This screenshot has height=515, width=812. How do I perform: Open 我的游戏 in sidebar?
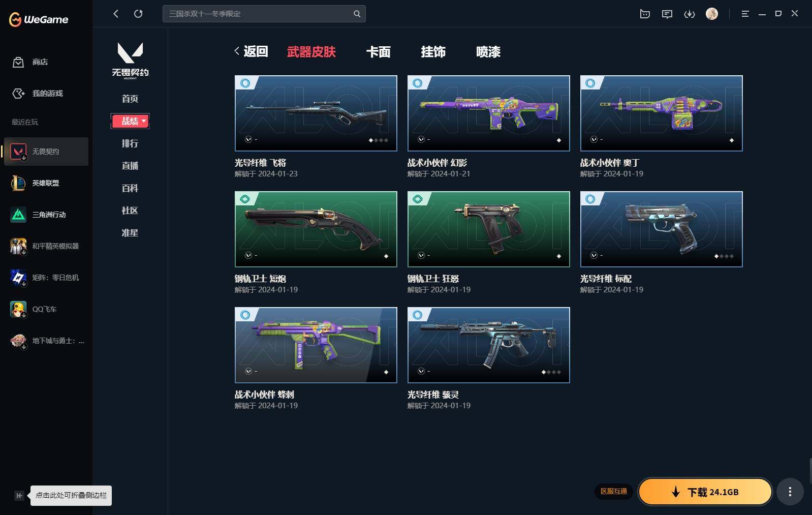point(38,94)
